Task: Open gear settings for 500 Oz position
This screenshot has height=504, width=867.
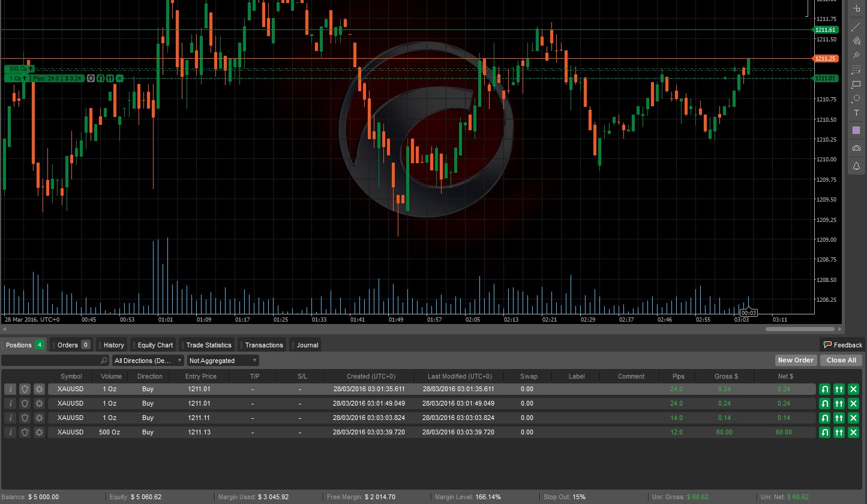Action: [x=39, y=432]
